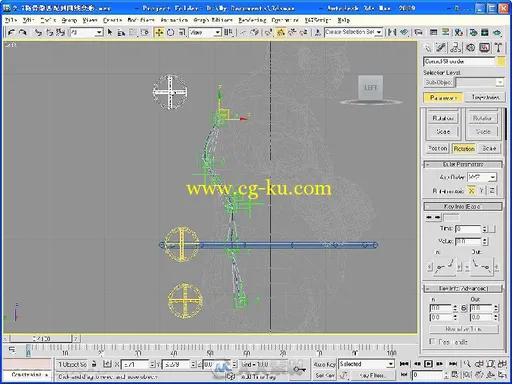Toggle the Auto Key button

coord(325,364)
